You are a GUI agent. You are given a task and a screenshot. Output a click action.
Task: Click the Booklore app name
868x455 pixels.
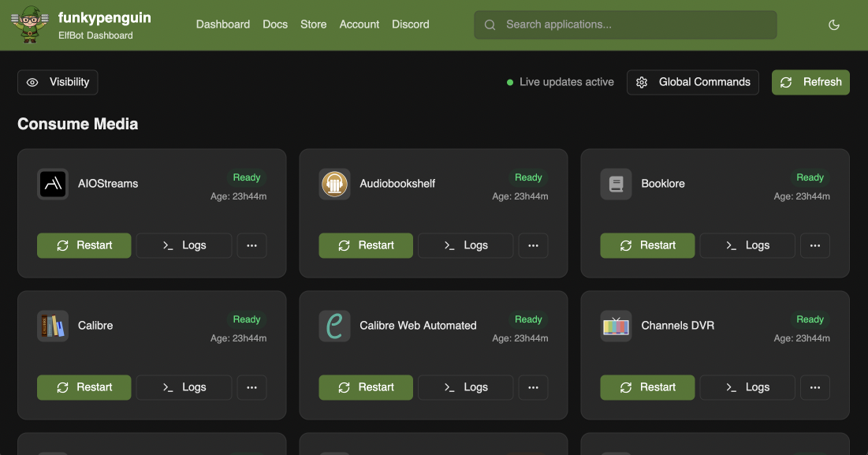point(662,184)
